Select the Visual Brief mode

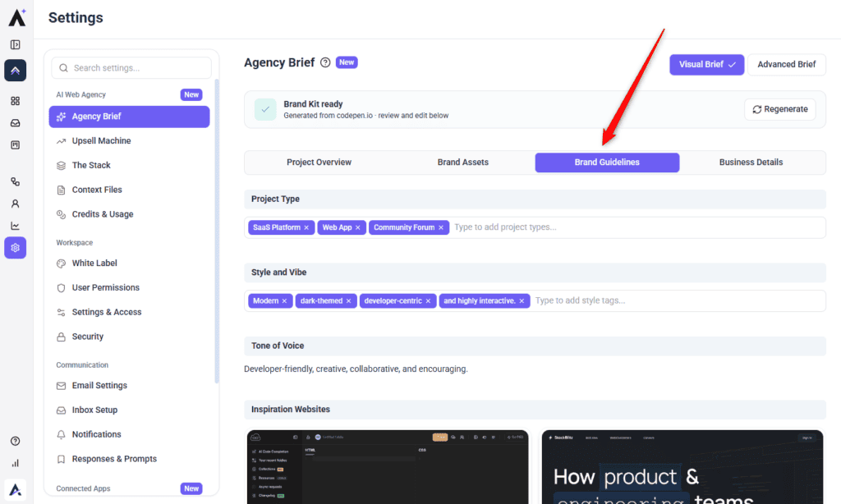click(706, 64)
